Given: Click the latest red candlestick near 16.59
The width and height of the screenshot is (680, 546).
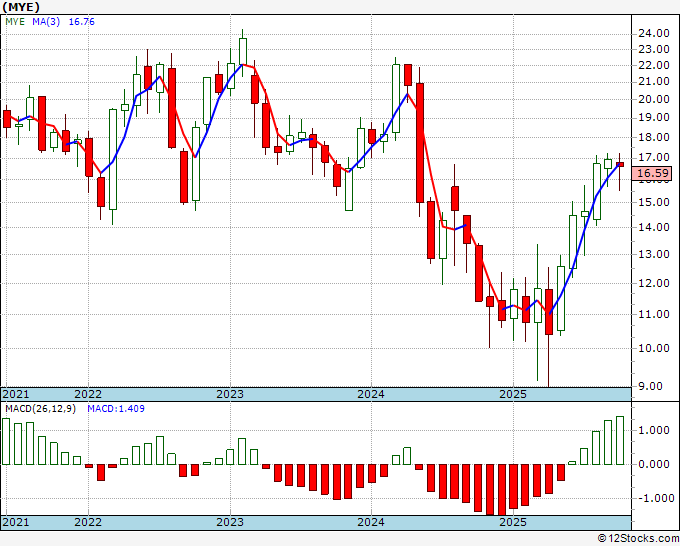Looking at the screenshot, I should pos(620,164).
